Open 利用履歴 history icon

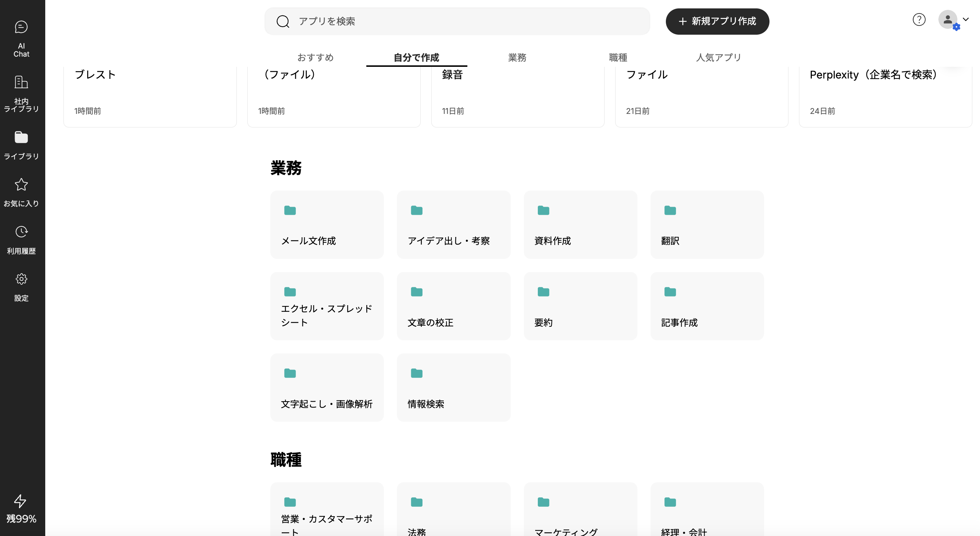pyautogui.click(x=21, y=232)
